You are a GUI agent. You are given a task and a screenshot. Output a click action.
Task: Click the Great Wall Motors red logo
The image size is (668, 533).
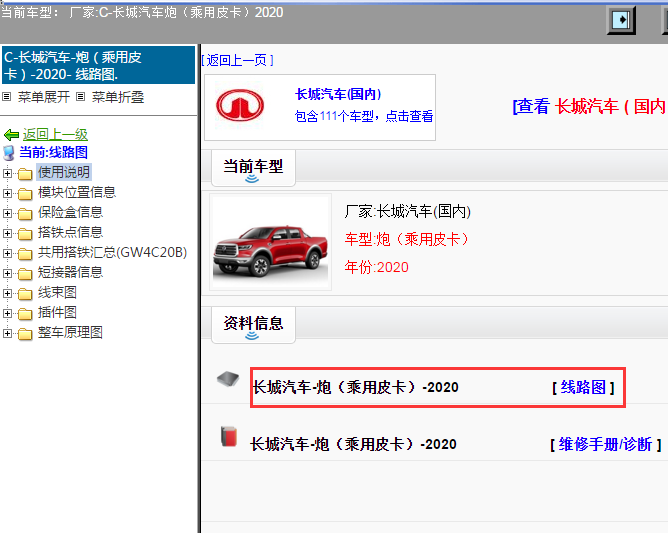240,105
